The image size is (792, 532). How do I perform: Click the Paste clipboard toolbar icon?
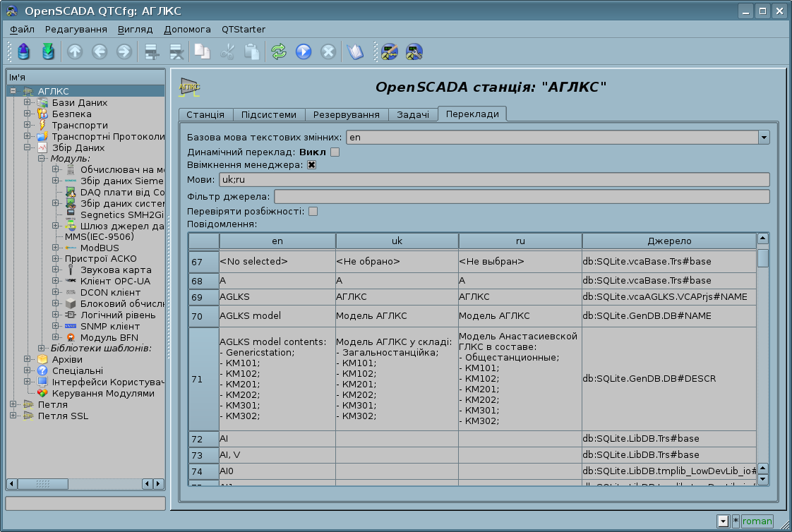pyautogui.click(x=251, y=52)
